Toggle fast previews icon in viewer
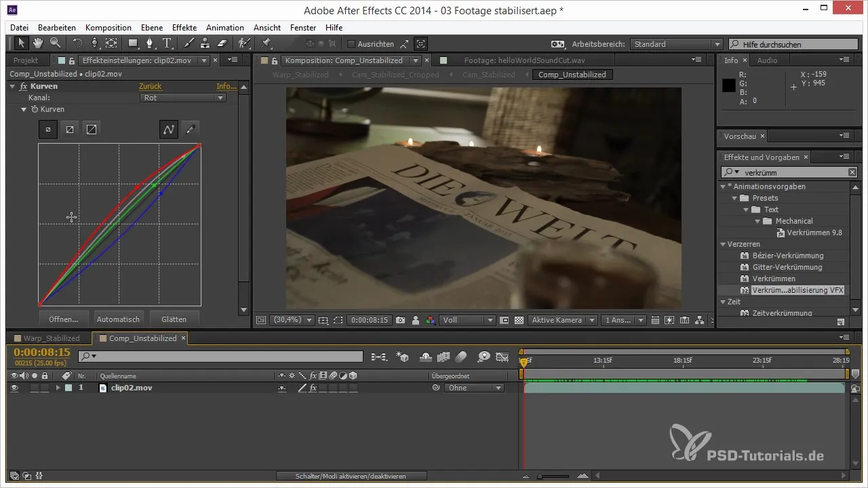The width and height of the screenshot is (868, 488). [669, 320]
